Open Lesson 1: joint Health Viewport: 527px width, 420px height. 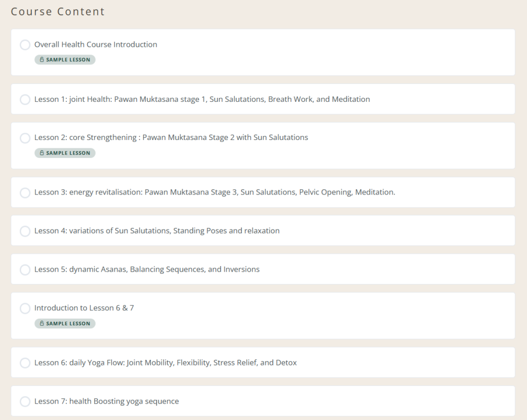202,99
